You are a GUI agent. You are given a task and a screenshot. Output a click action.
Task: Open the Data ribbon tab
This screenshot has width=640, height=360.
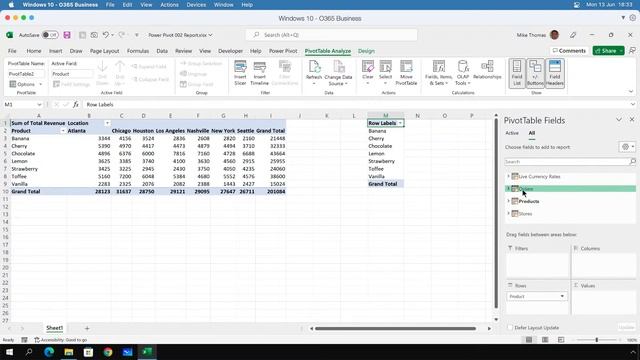162,51
